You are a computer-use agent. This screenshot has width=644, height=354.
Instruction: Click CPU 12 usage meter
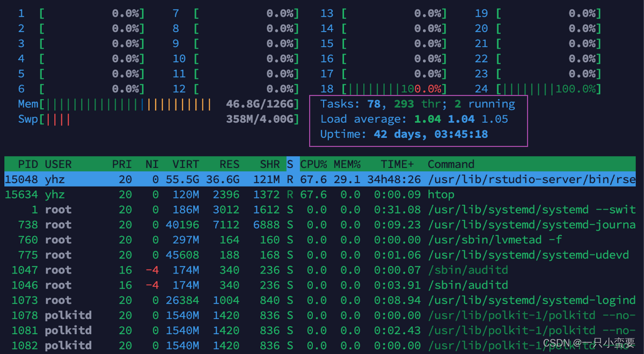point(236,89)
